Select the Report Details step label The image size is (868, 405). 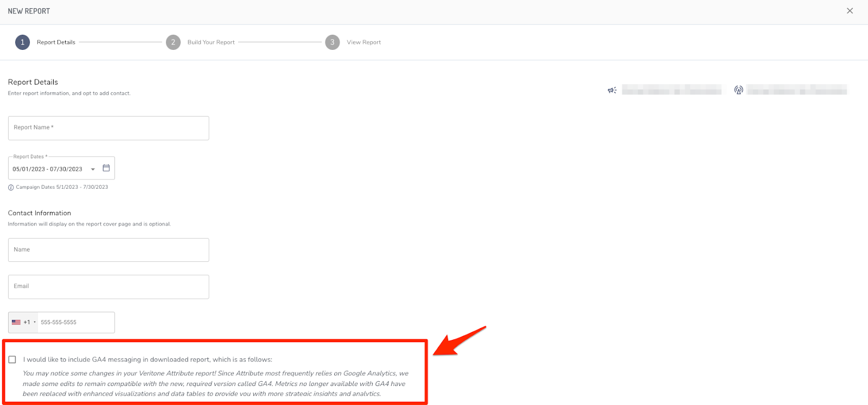56,42
